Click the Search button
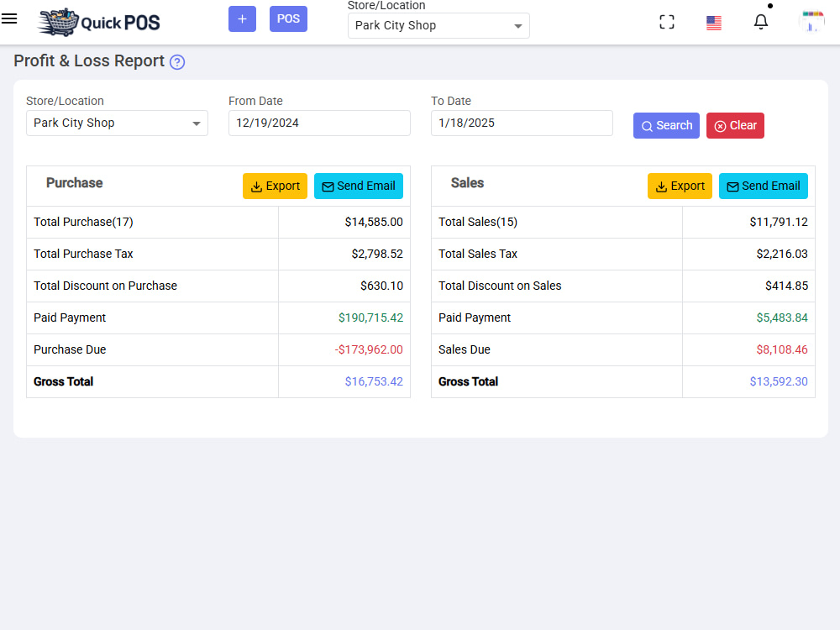 pos(666,125)
